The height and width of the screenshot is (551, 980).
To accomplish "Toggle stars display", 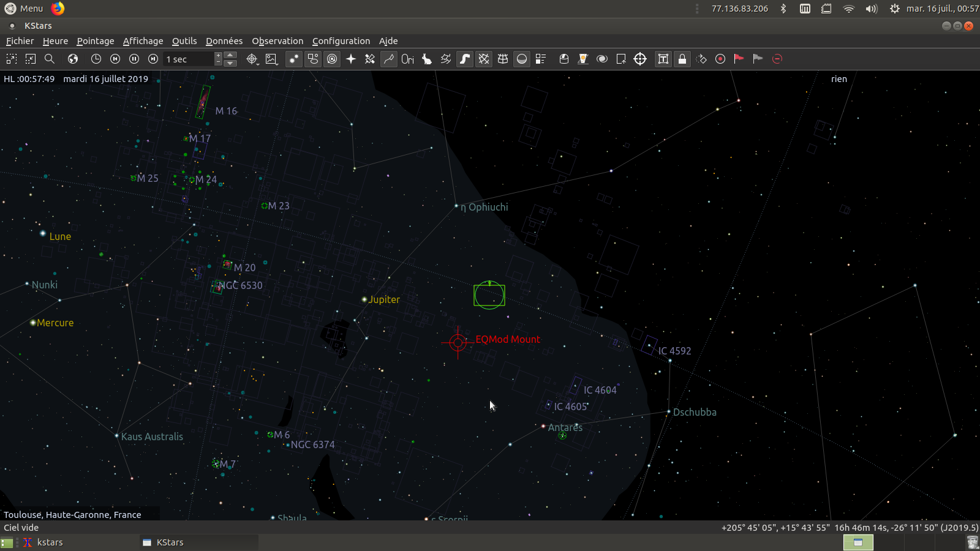I will click(294, 59).
